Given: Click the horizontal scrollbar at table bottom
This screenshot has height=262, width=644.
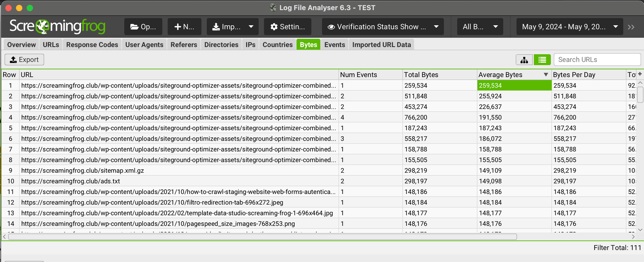Looking at the screenshot, I should (262, 237).
